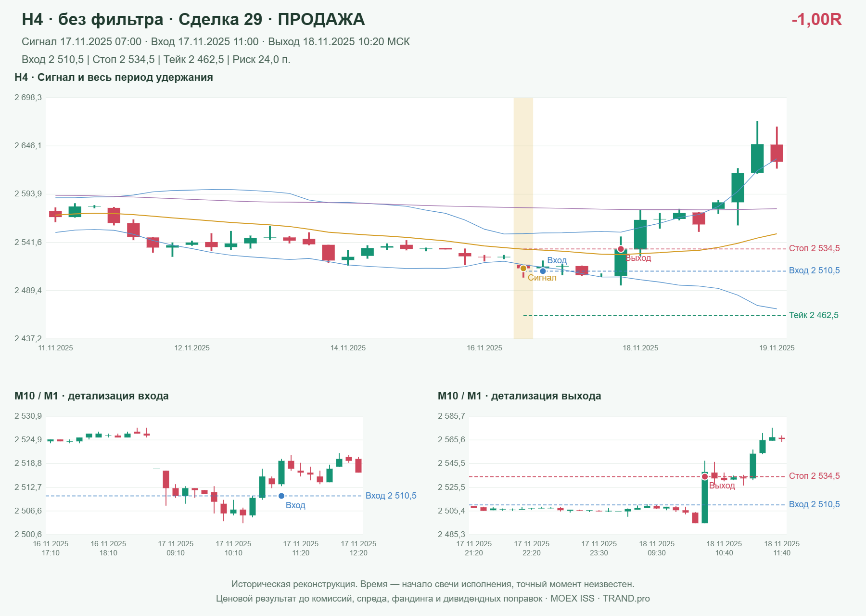Image resolution: width=866 pixels, height=616 pixels.
Task: Click the 2 698,3 price axis label
Action: click(28, 98)
